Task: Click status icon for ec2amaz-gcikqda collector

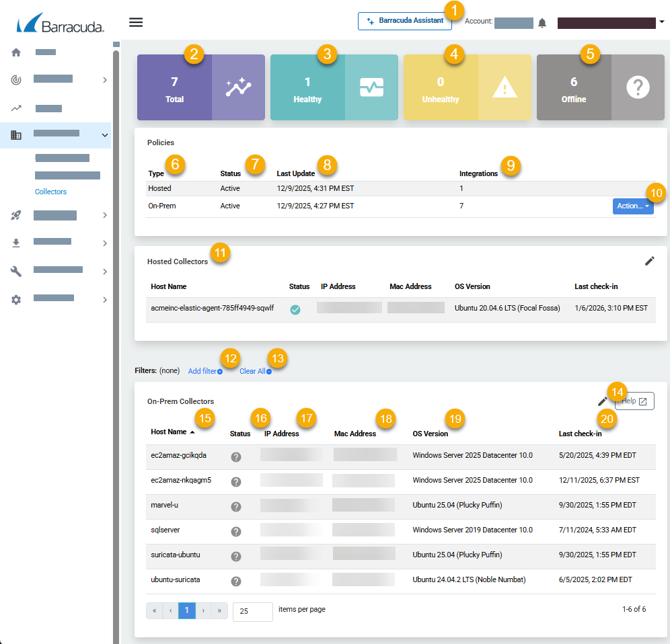Action: [236, 456]
